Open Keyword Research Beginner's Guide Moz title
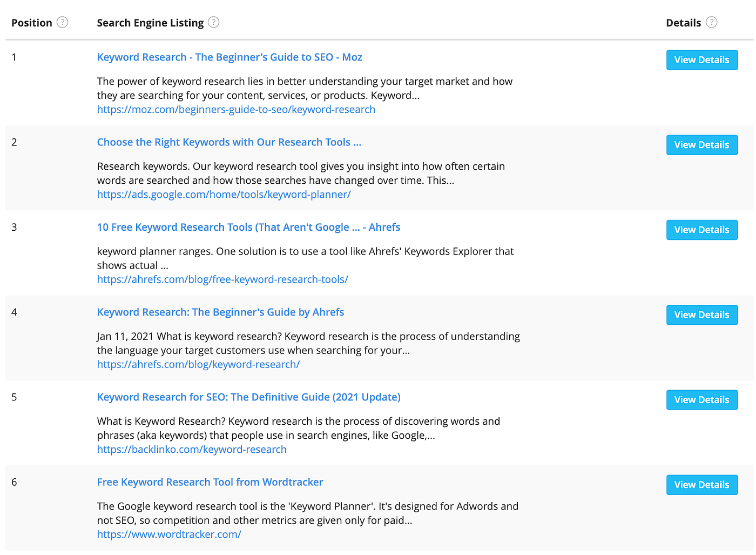This screenshot has height=555, width=756. (230, 57)
